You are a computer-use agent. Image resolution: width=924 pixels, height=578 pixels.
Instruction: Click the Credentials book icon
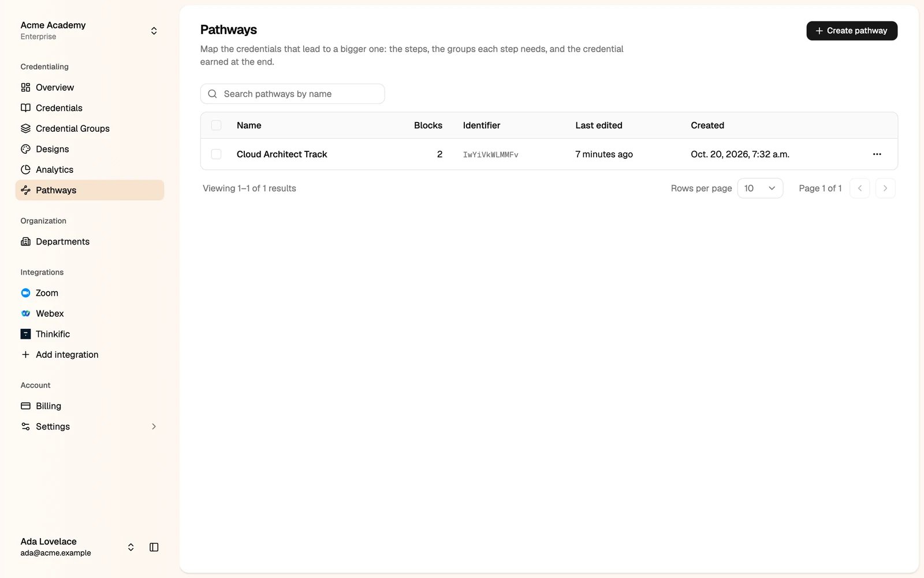(25, 108)
